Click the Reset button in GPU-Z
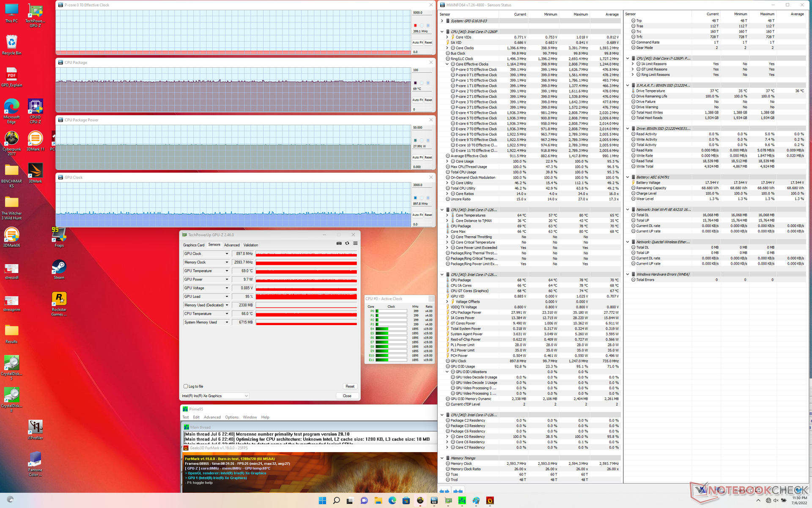 click(350, 386)
